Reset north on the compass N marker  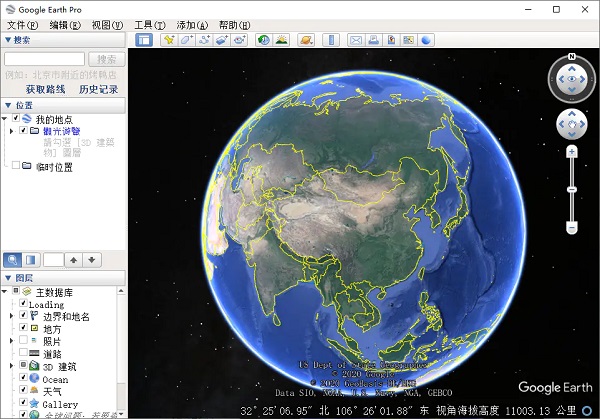click(x=572, y=57)
